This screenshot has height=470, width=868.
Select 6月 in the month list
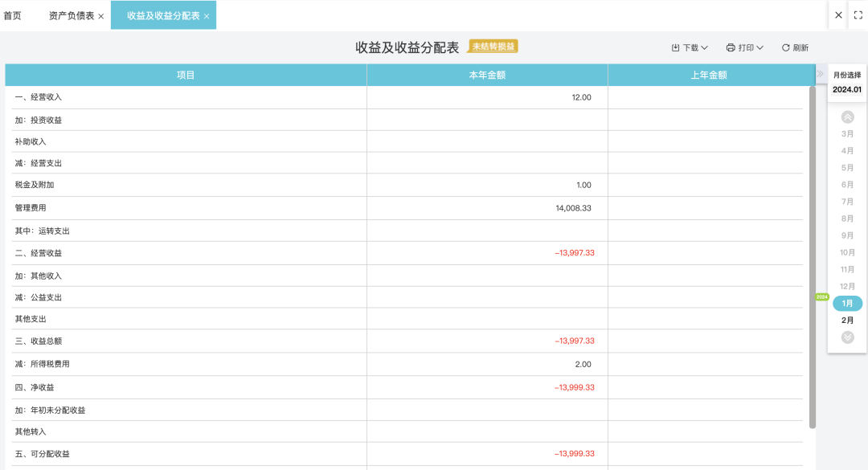tap(848, 184)
